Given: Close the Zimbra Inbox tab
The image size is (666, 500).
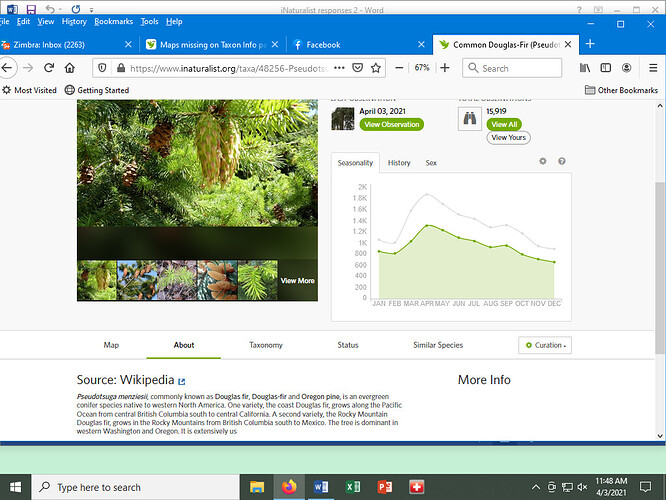Looking at the screenshot, I should point(128,45).
